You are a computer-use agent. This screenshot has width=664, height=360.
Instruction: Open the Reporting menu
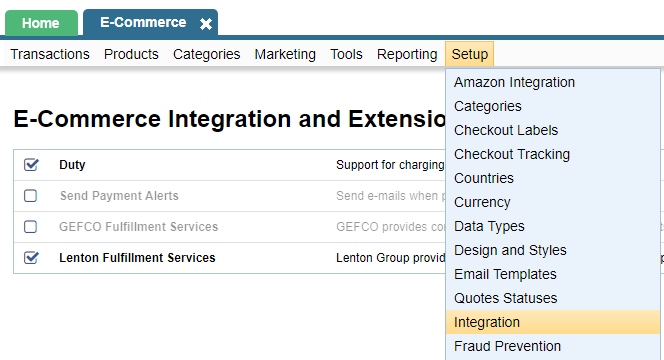[x=407, y=54]
